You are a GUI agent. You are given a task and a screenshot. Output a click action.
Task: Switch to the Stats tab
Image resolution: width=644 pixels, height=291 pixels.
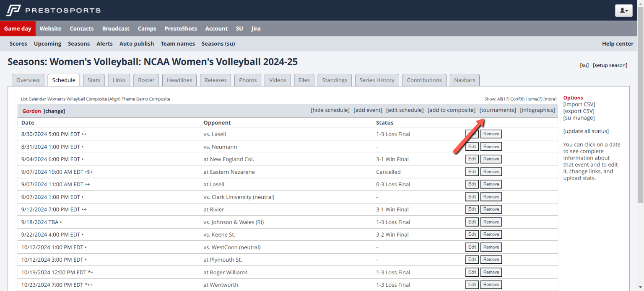tap(94, 80)
